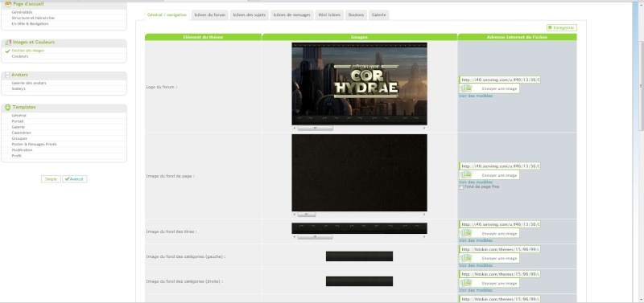Click the Page d'accueil section icon
This screenshot has height=303, width=644.
click(8, 4)
